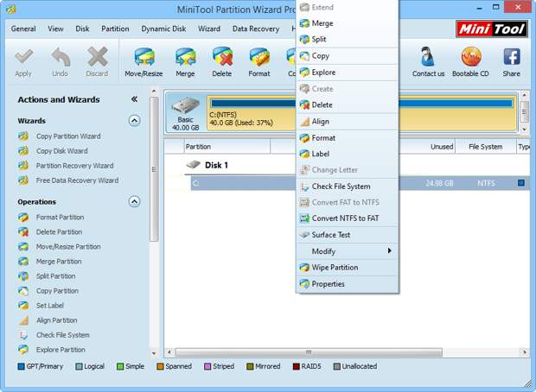
Task: Click the Delete toolbar icon
Action: (222, 59)
